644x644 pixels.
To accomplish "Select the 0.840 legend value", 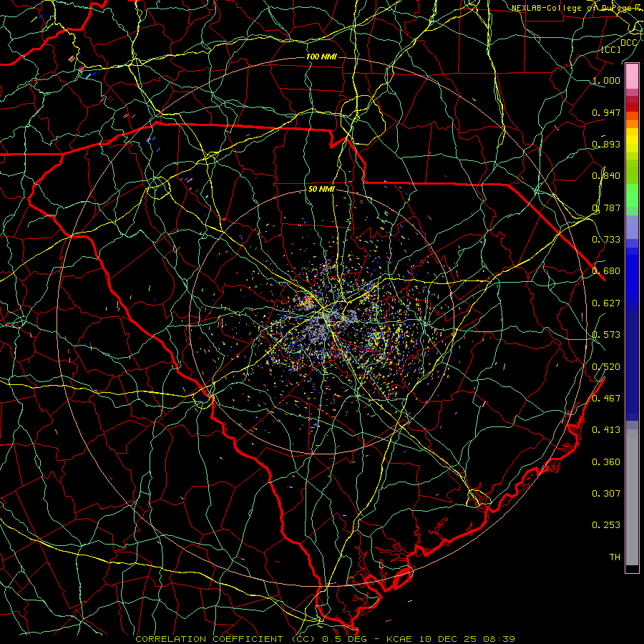I will click(x=606, y=175).
